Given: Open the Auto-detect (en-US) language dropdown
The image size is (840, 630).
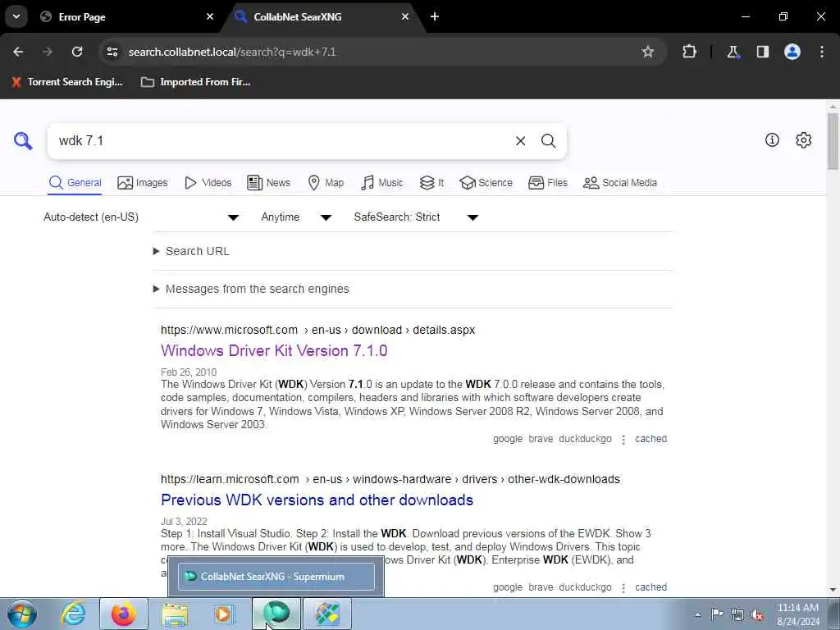Looking at the screenshot, I should [x=141, y=217].
